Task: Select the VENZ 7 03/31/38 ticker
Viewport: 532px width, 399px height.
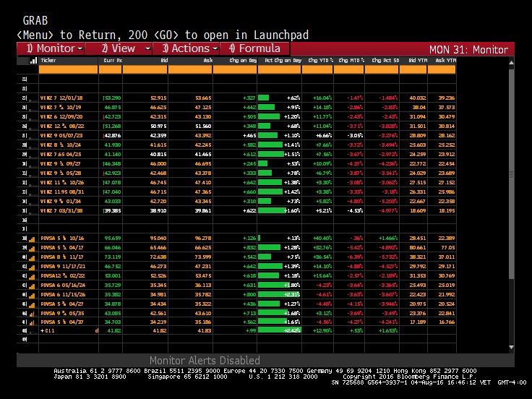Action: [x=61, y=210]
